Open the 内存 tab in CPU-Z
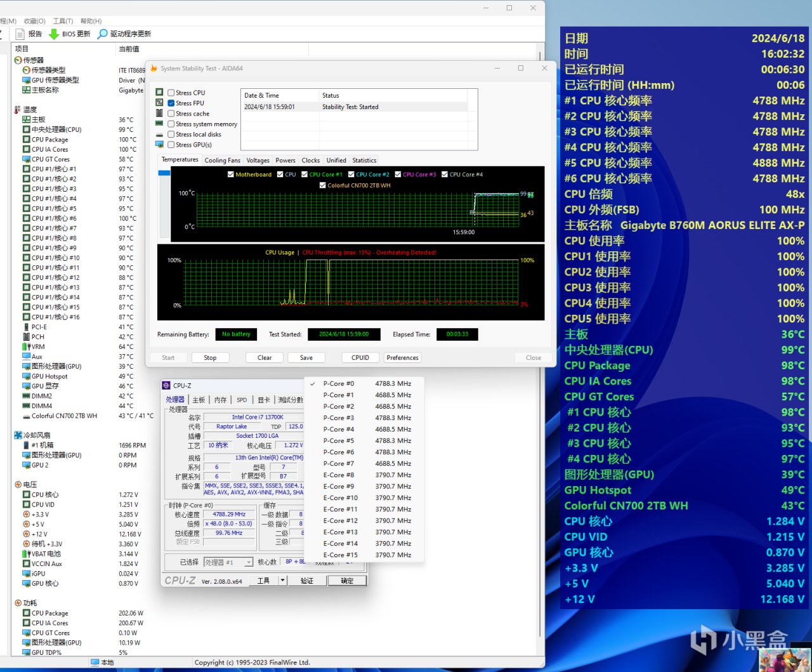Image resolution: width=812 pixels, height=672 pixels. 220,400
